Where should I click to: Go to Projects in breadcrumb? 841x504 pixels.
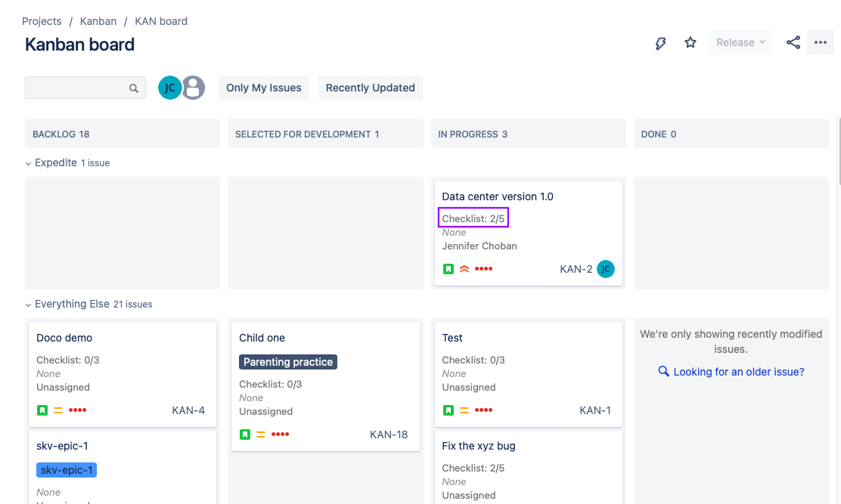tap(42, 21)
